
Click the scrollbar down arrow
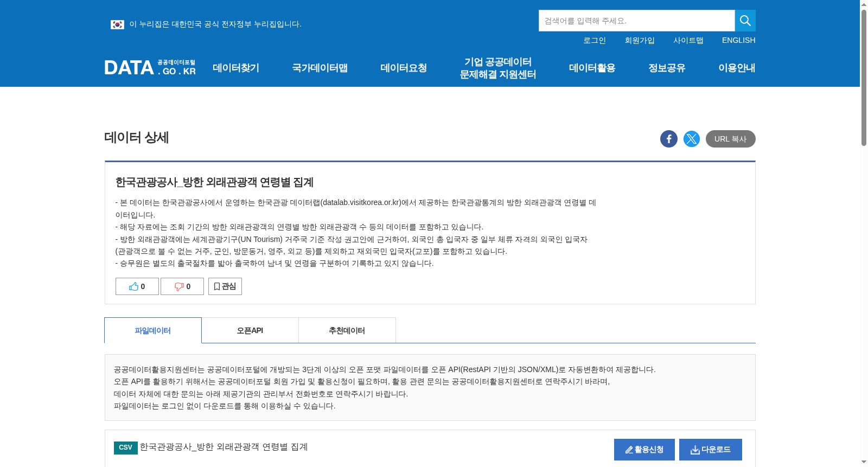pos(864,462)
